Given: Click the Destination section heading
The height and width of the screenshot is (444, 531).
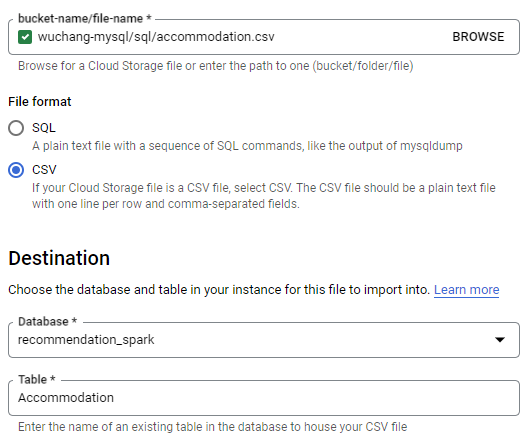Looking at the screenshot, I should click(x=59, y=258).
